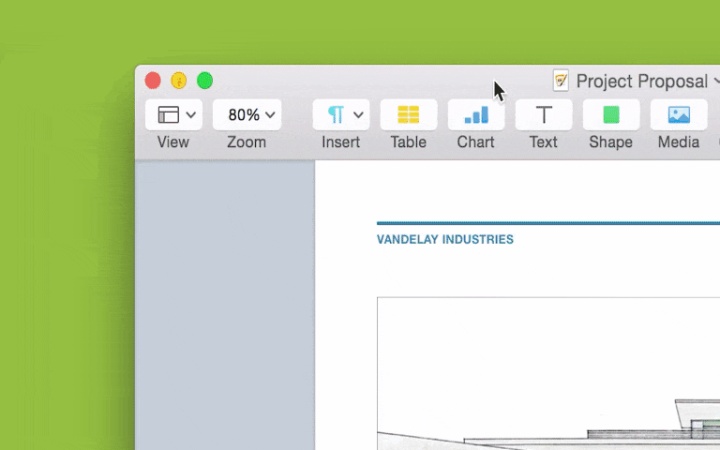
Task: Click the Media label in toolbar
Action: [x=679, y=142]
